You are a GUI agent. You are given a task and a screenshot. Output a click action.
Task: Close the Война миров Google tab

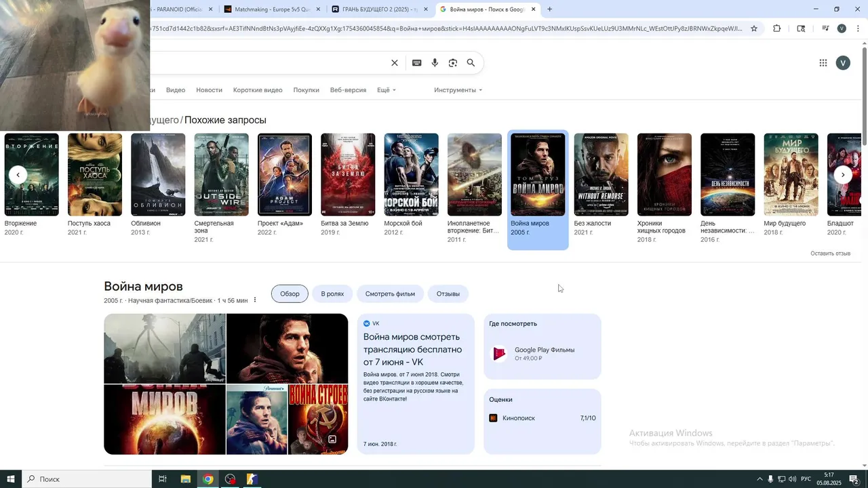pyautogui.click(x=534, y=9)
